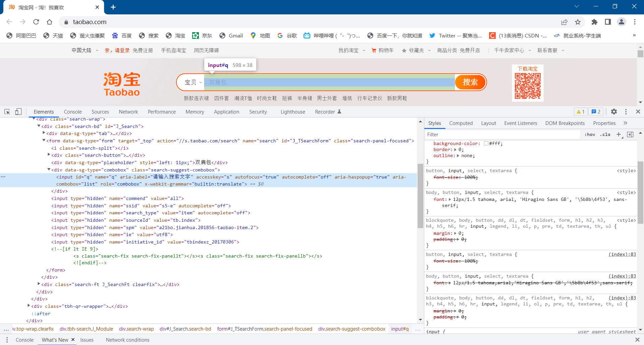The height and width of the screenshot is (345, 644).
Task: Switch to the Console tab
Action: [x=73, y=112]
